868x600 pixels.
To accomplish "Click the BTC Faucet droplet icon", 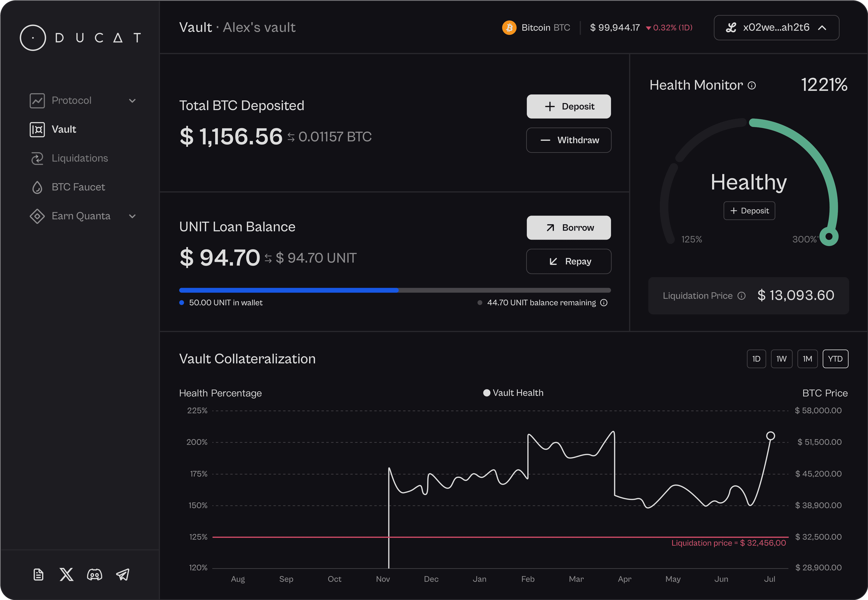I will tap(37, 187).
